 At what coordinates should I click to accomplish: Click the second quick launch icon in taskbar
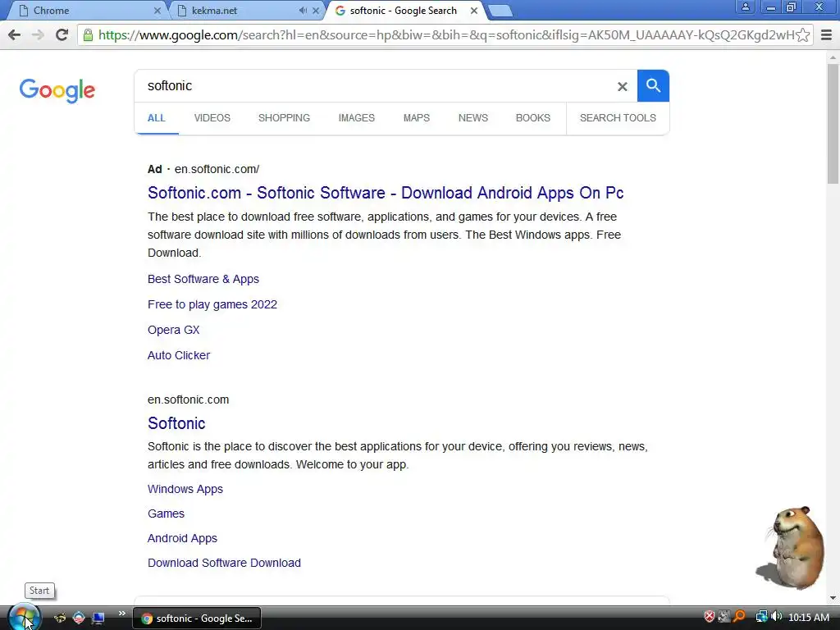coord(79,619)
